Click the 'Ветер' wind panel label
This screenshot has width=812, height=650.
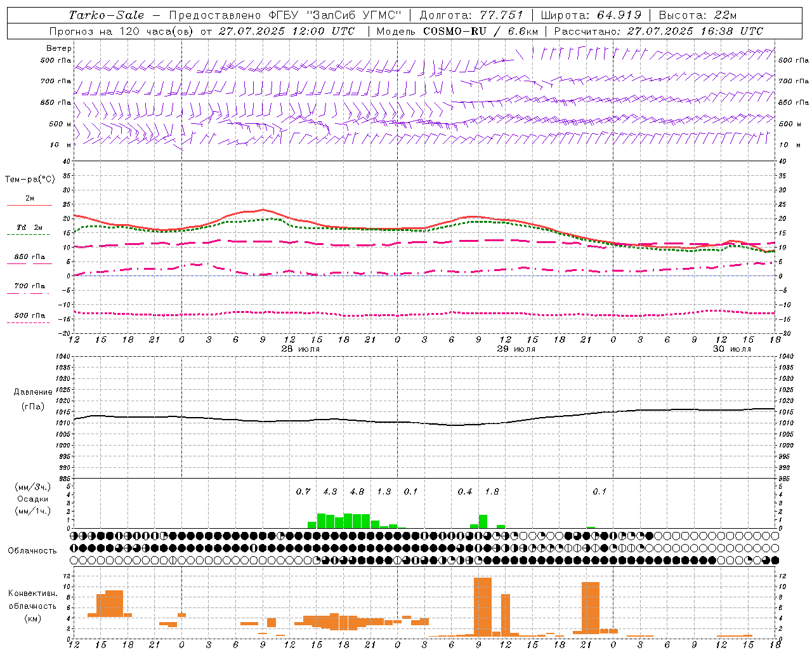click(x=59, y=48)
